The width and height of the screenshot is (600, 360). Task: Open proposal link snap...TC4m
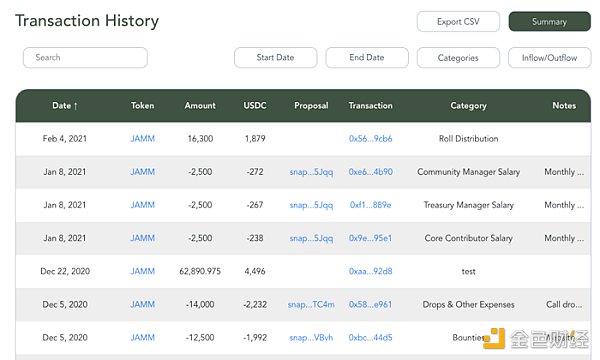coord(311,305)
